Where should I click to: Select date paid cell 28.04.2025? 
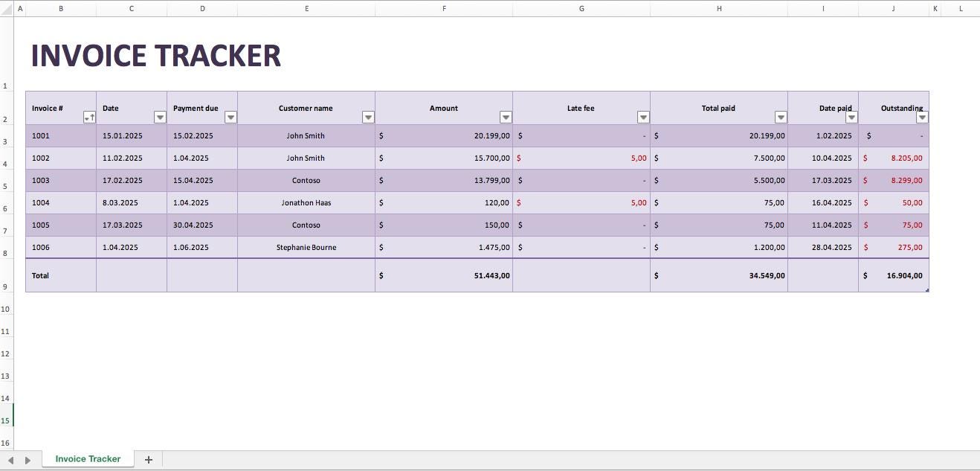point(823,248)
